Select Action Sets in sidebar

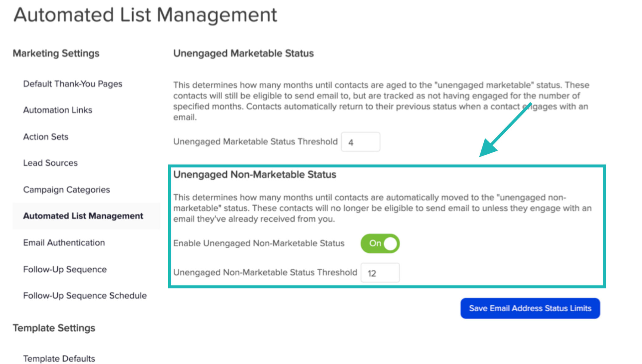coord(46,137)
